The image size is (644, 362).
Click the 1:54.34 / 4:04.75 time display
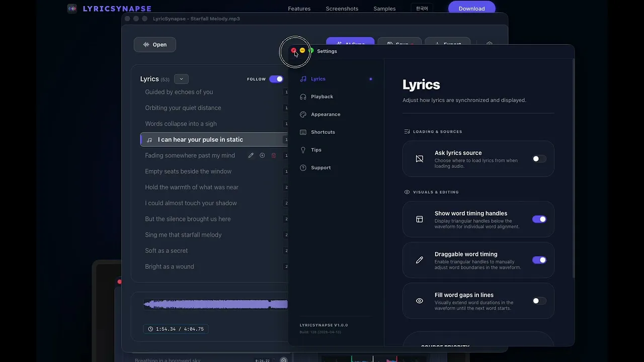tap(176, 329)
